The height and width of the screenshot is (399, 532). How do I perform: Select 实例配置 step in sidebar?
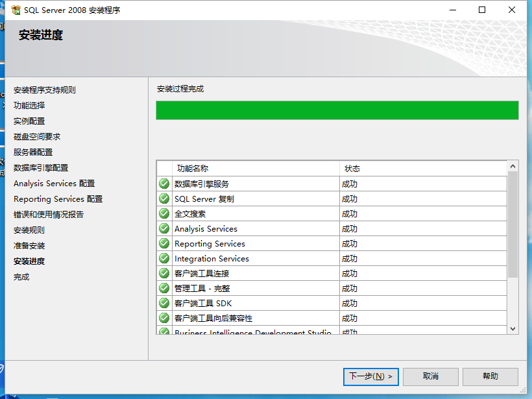(29, 121)
